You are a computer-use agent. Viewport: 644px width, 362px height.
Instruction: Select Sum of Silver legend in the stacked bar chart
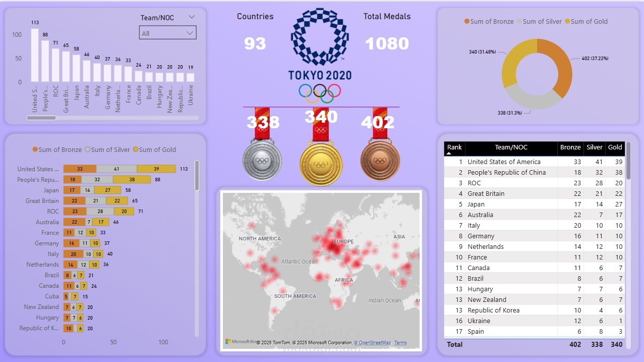(108, 149)
